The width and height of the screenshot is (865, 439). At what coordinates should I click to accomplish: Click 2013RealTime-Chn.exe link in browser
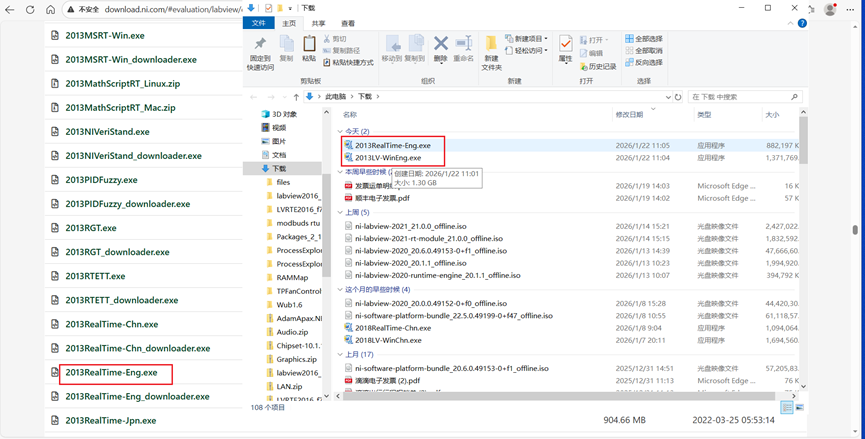coord(112,324)
